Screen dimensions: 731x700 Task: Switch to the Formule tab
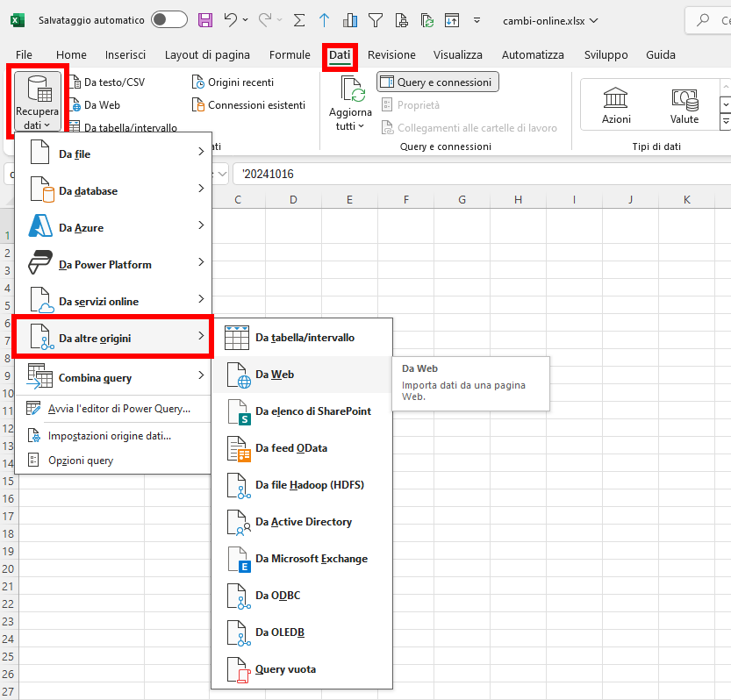tap(290, 55)
